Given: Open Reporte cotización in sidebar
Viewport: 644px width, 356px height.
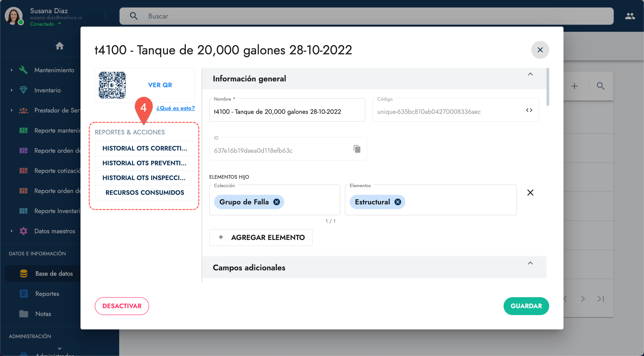Looking at the screenshot, I should [50, 171].
